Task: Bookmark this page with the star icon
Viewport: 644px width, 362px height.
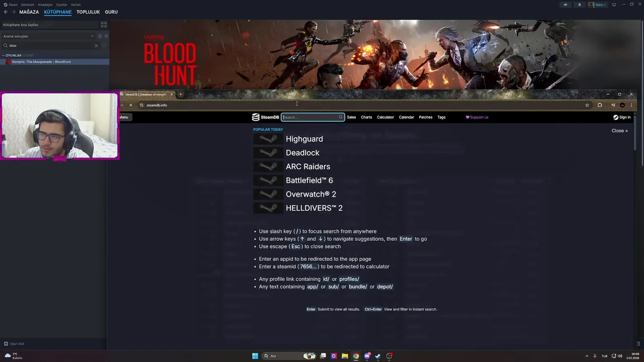Action: tap(587, 105)
